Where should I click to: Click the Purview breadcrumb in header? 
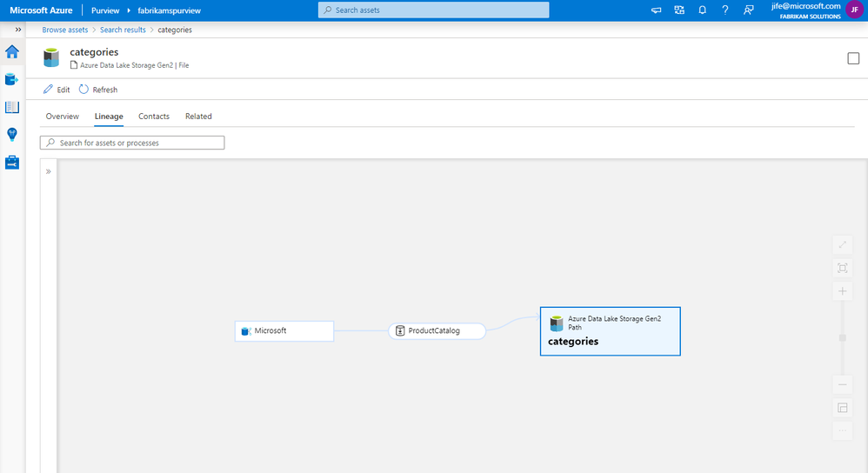point(105,10)
